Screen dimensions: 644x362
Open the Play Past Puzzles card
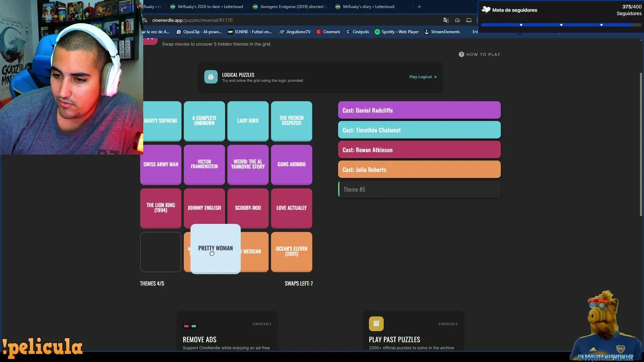click(413, 332)
